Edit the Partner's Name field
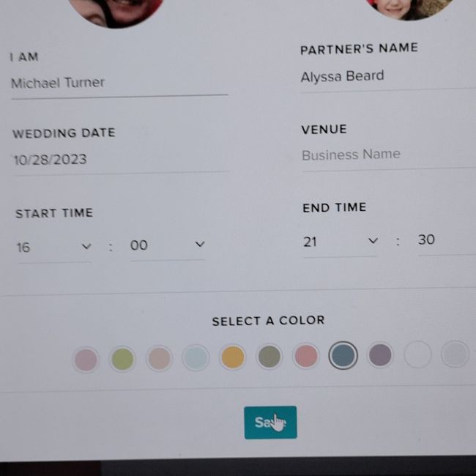This screenshot has height=476, width=476. (388, 77)
